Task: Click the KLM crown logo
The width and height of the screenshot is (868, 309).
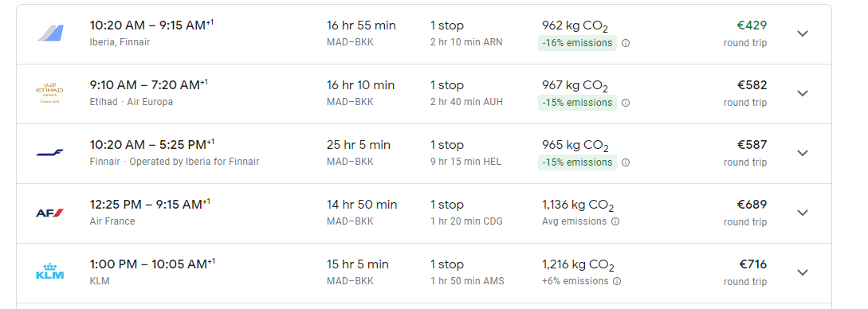Action: 50,272
